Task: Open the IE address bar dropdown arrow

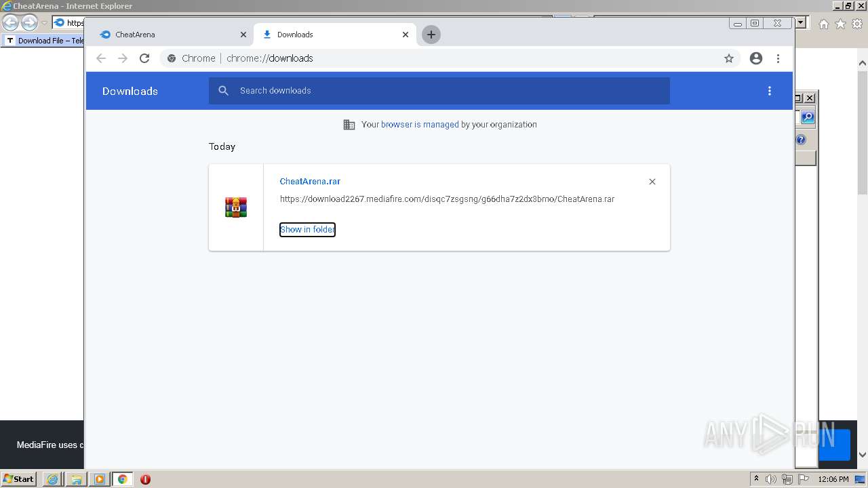Action: (x=801, y=22)
